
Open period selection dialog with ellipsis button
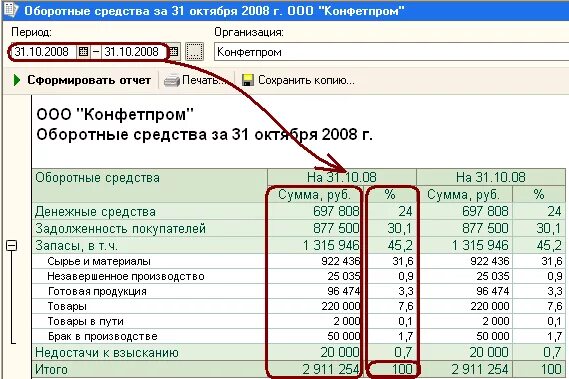(195, 52)
